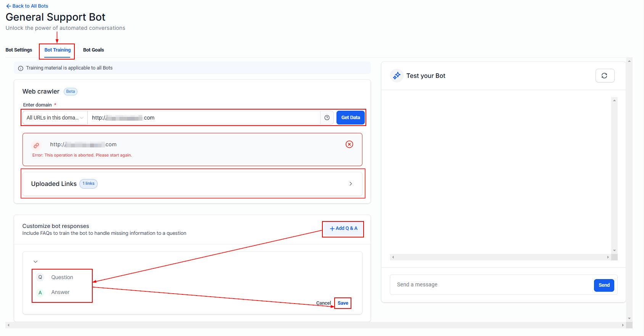Viewport: 644px width, 336px height.
Task: Open the Bot Goals tab
Action: click(93, 50)
